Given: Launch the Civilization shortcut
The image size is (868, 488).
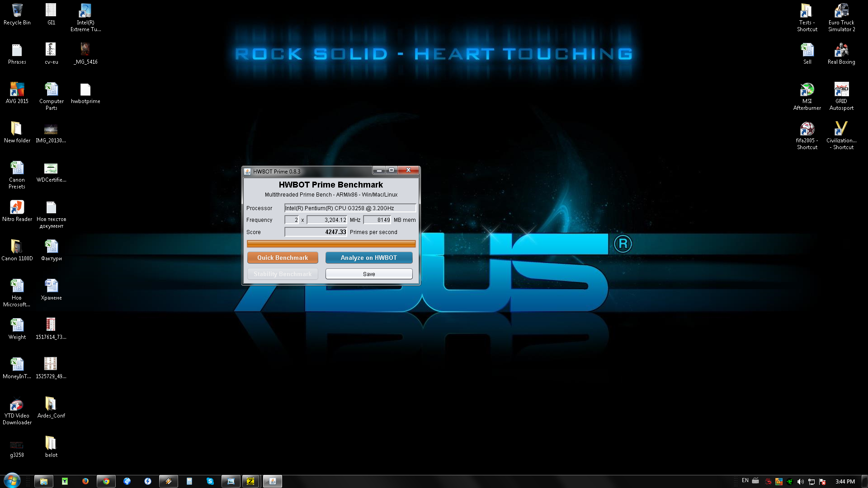Looking at the screenshot, I should 841,136.
